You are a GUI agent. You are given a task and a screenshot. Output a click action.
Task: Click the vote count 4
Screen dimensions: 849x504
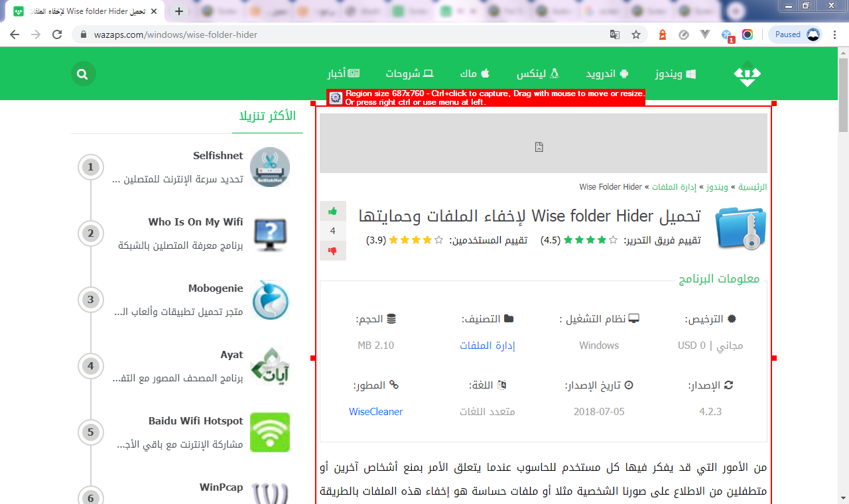coord(333,231)
